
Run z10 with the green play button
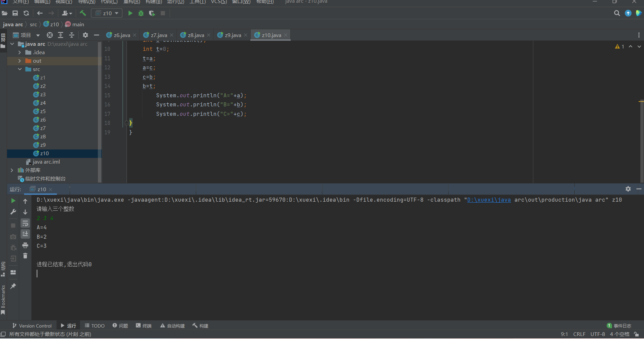coord(130,13)
